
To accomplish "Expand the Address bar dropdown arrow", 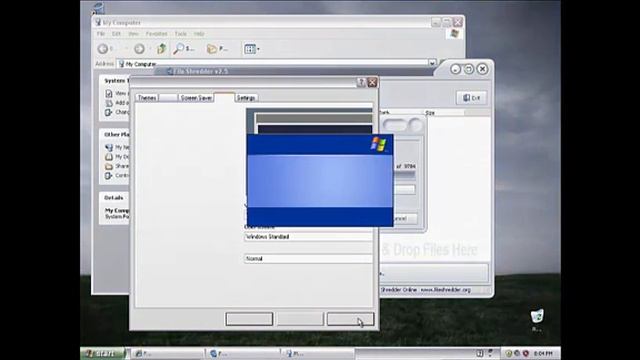I will (x=432, y=63).
